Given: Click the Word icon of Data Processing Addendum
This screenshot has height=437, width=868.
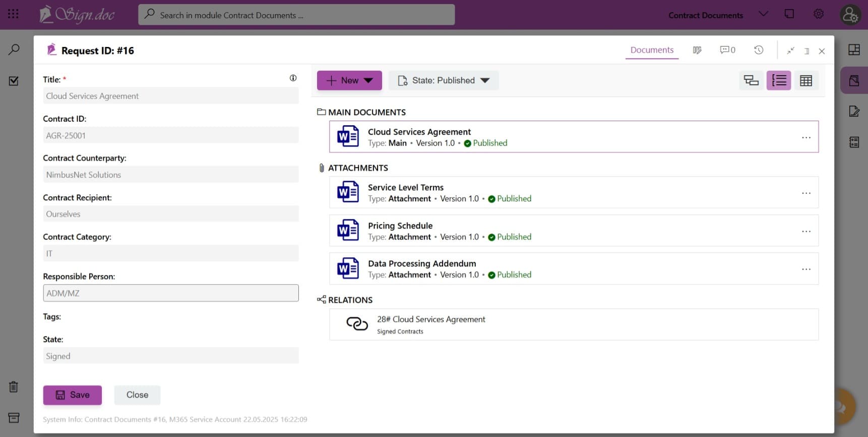Looking at the screenshot, I should click(348, 269).
